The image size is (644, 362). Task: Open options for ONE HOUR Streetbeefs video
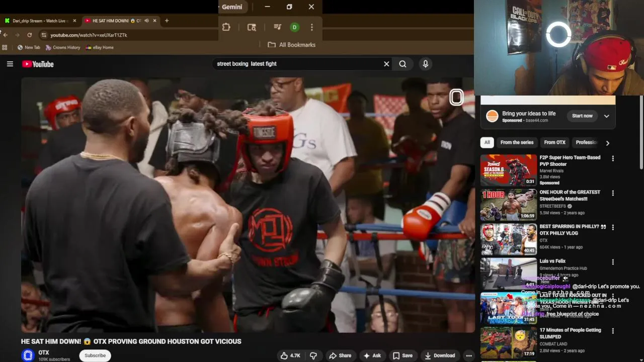coord(613,193)
